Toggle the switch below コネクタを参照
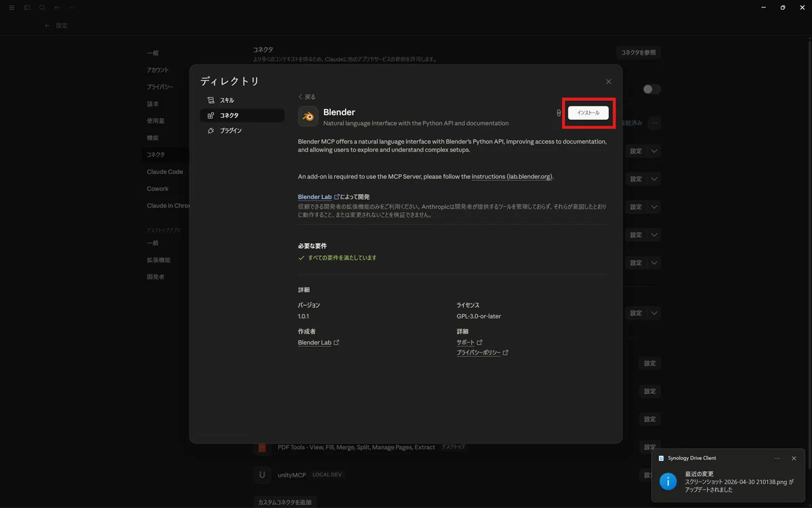This screenshot has width=812, height=508. pos(652,89)
